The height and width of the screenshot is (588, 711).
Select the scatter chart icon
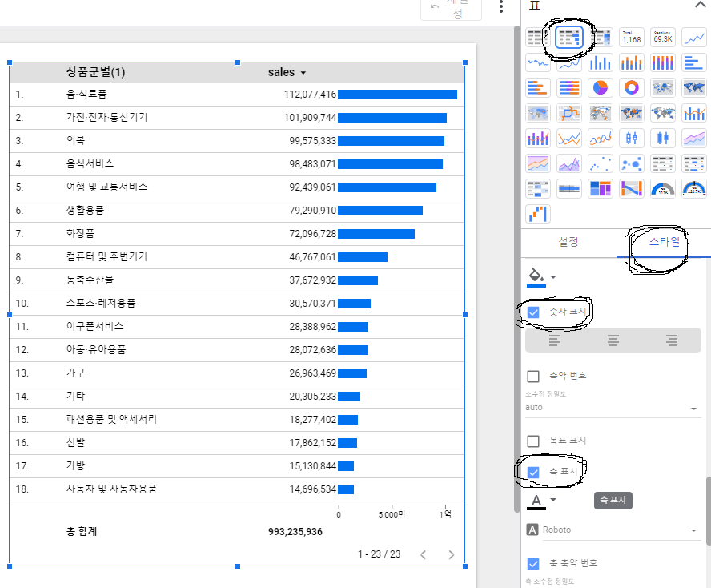tap(601, 163)
